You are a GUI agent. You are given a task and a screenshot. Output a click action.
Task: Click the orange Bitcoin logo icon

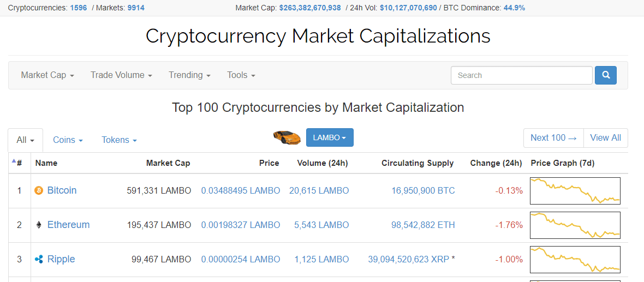(39, 190)
